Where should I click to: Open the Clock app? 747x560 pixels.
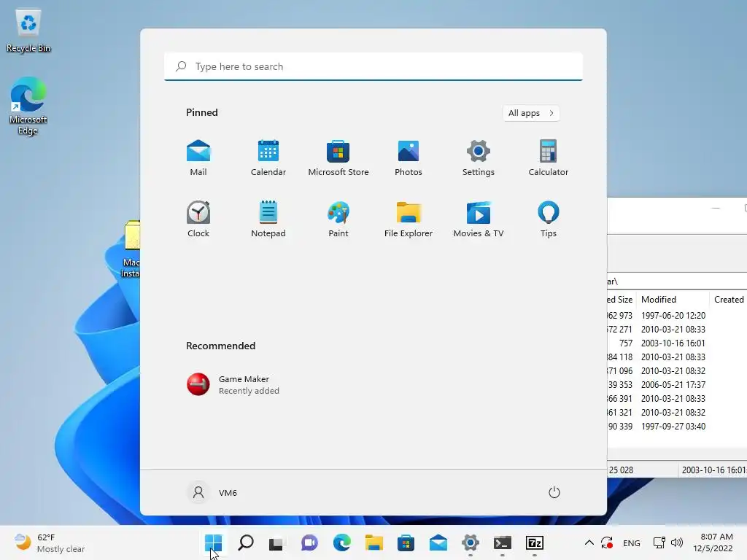(x=198, y=219)
